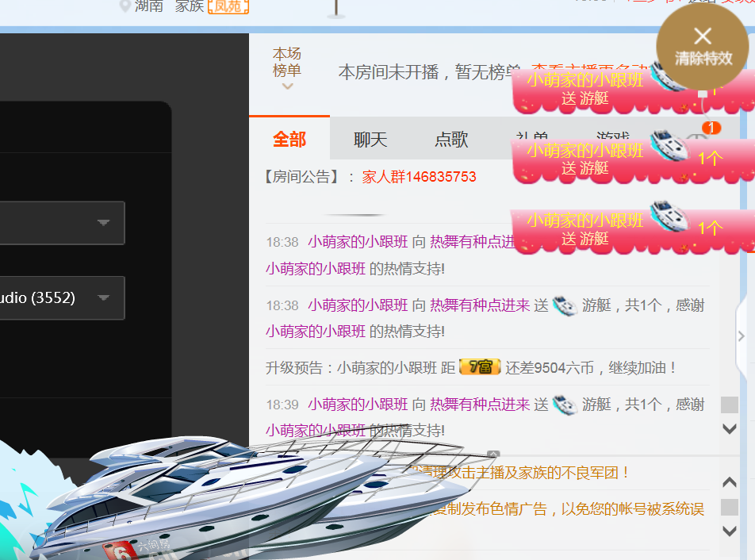Expand the 本场榜单 chevron
The height and width of the screenshot is (560, 755).
coord(287,86)
